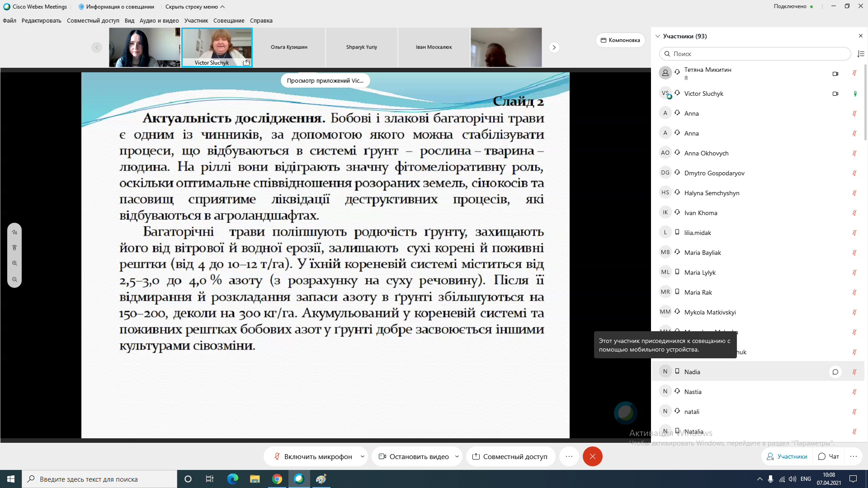The height and width of the screenshot is (488, 868).
Task: Expand microphone options dropdown arrow
Action: (x=363, y=456)
